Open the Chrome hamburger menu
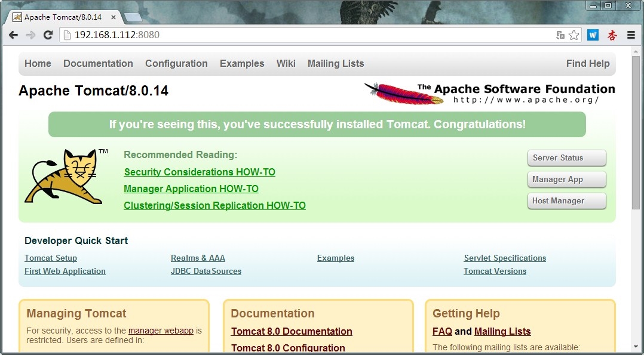 click(631, 35)
